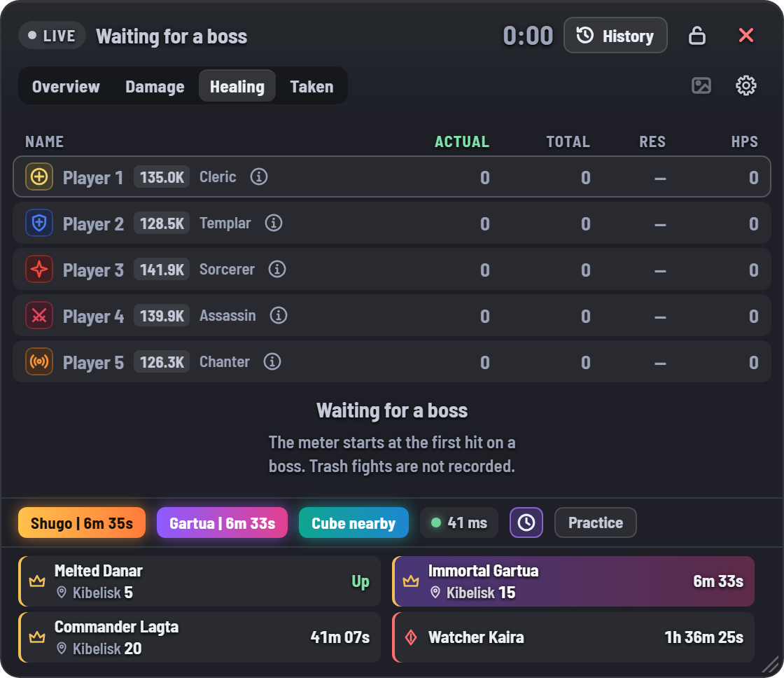Open the Immortal Gartua boss card
The image size is (784, 678).
pos(573,581)
